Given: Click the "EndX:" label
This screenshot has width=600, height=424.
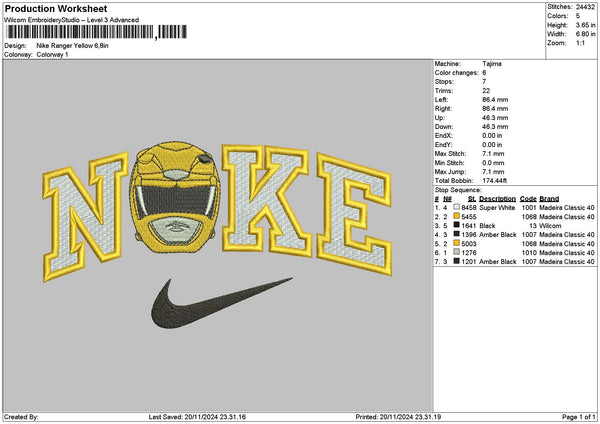Looking at the screenshot, I should tap(443, 136).
